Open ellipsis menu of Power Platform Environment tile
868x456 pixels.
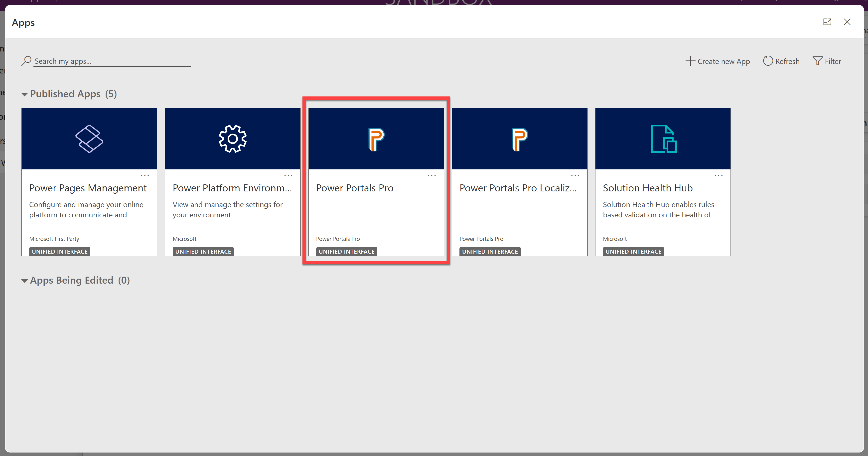click(288, 175)
